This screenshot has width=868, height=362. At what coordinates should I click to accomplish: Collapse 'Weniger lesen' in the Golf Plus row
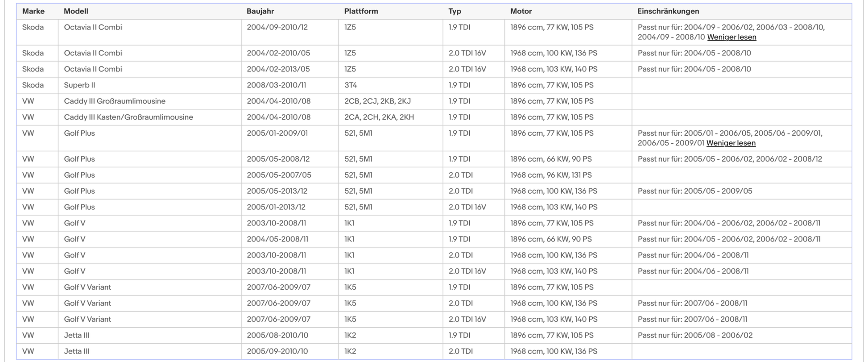(731, 143)
